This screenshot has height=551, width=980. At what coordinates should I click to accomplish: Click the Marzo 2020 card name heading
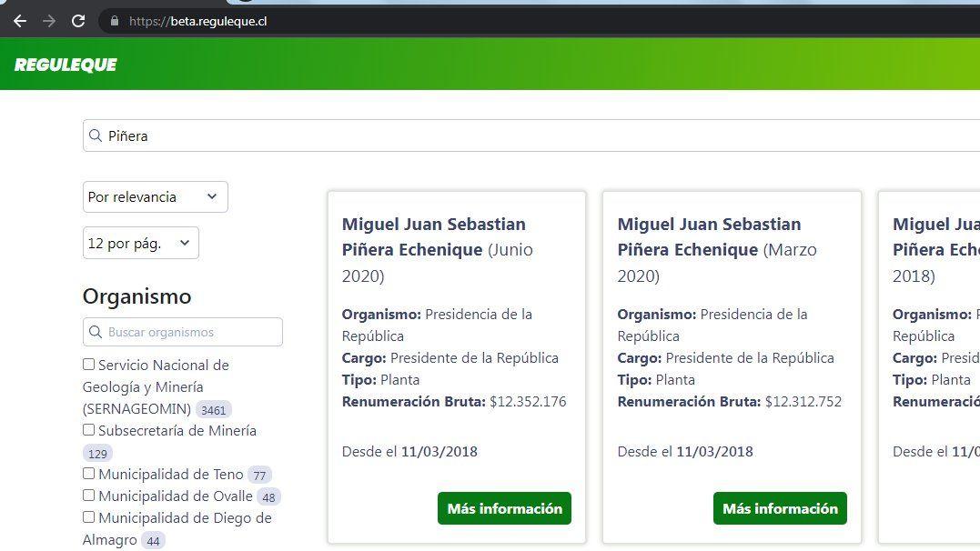(x=717, y=250)
